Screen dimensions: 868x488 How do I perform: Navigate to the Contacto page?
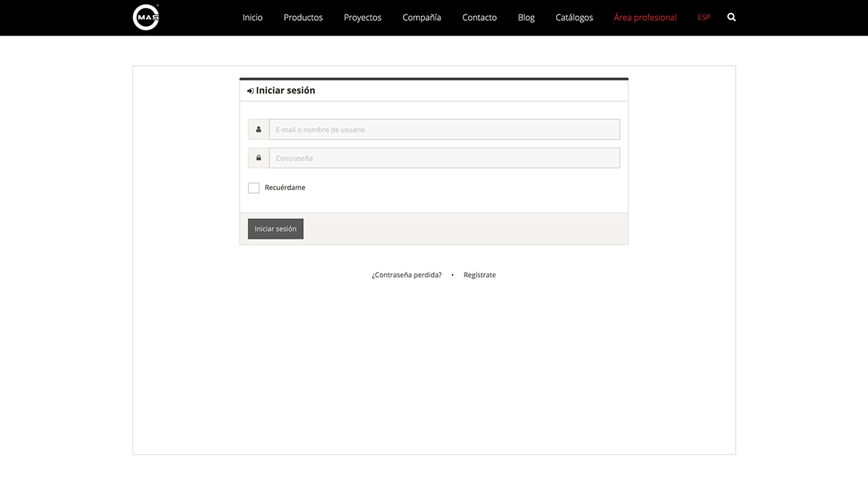click(480, 17)
